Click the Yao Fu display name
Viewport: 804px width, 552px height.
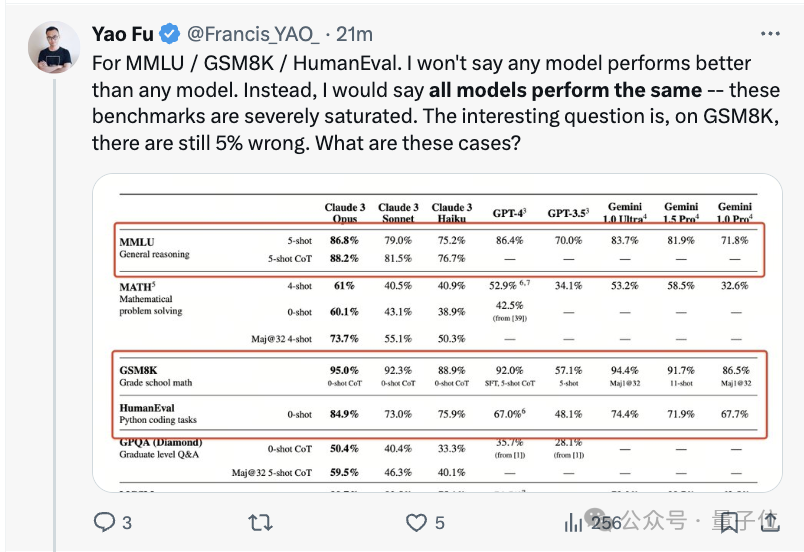[x=122, y=34]
